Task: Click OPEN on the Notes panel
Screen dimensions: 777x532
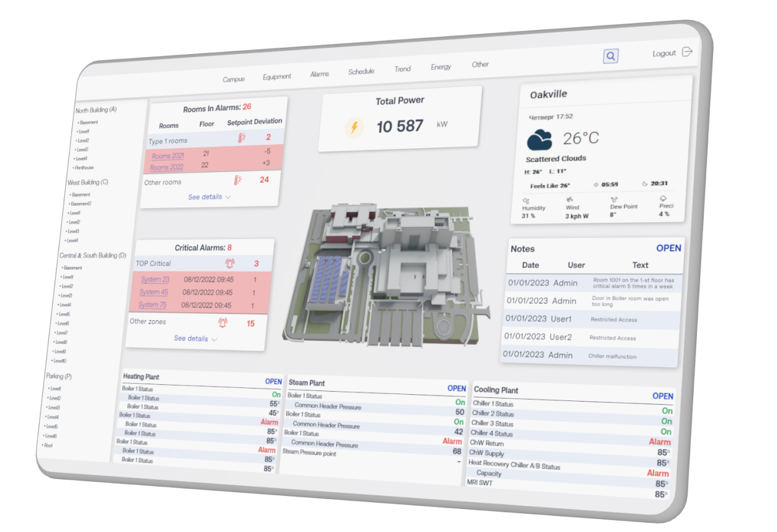Action: [x=668, y=248]
